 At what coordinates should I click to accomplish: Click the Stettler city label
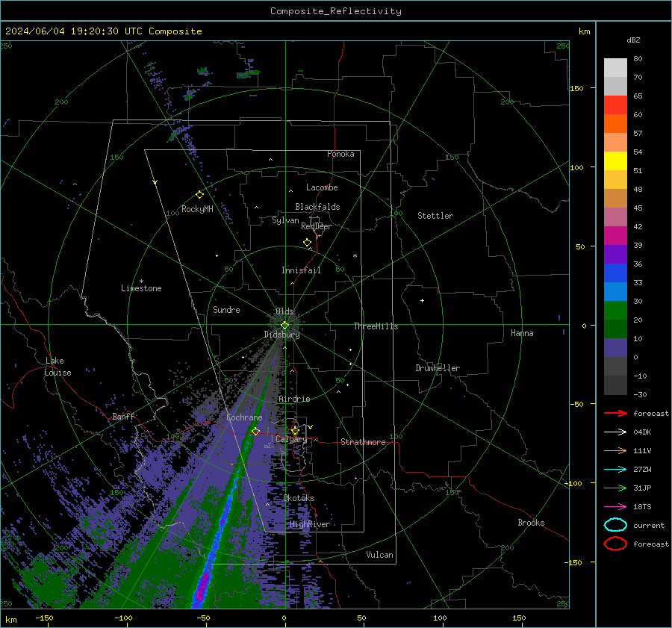click(435, 216)
